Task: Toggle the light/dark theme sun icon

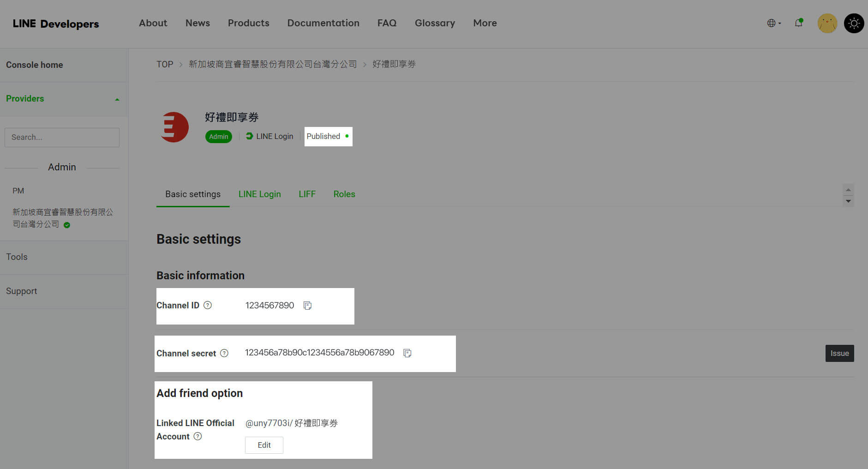Action: (854, 23)
